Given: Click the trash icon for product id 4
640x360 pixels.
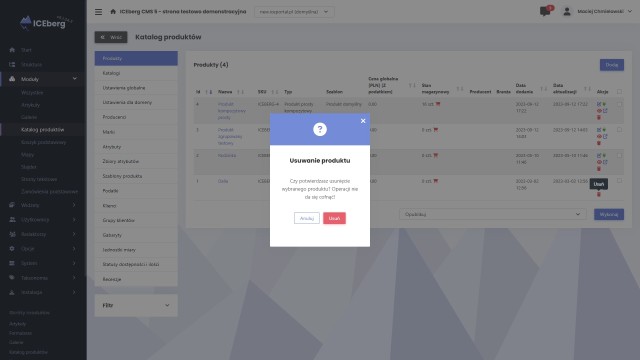Looking at the screenshot, I should [x=599, y=118].
